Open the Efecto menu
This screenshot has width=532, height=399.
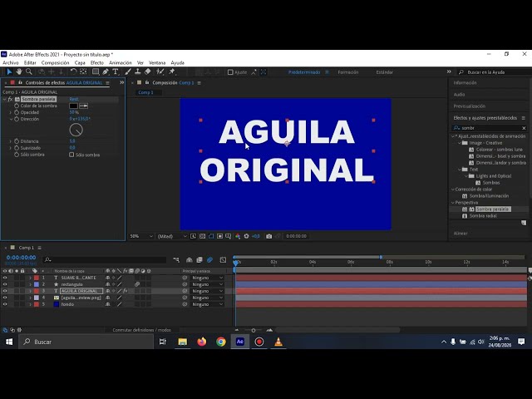tap(97, 63)
